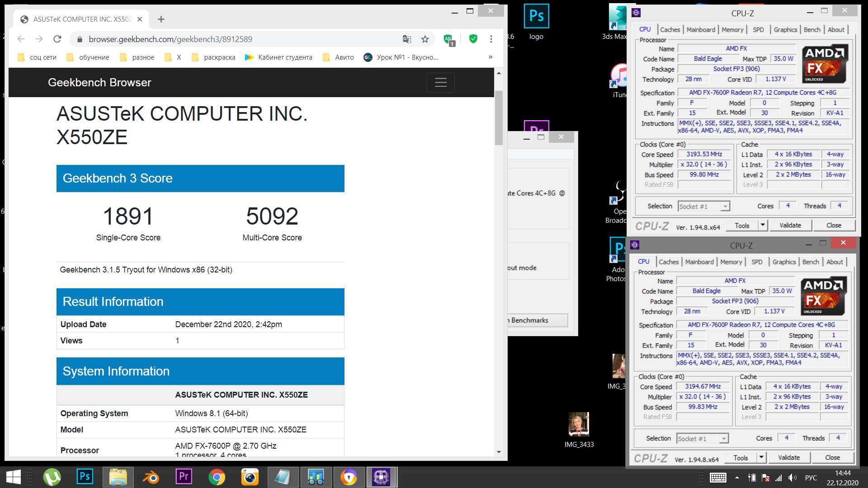
Task: Click the Chrome back arrow
Action: tap(21, 39)
